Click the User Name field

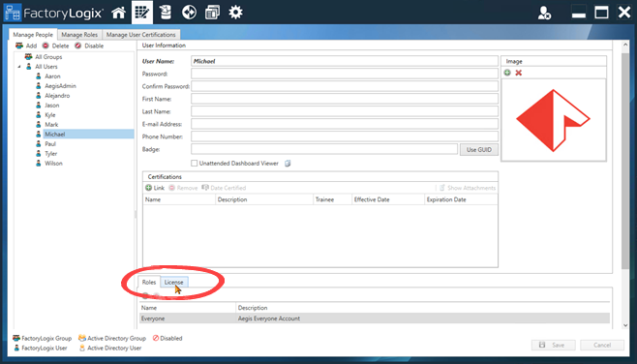point(345,61)
